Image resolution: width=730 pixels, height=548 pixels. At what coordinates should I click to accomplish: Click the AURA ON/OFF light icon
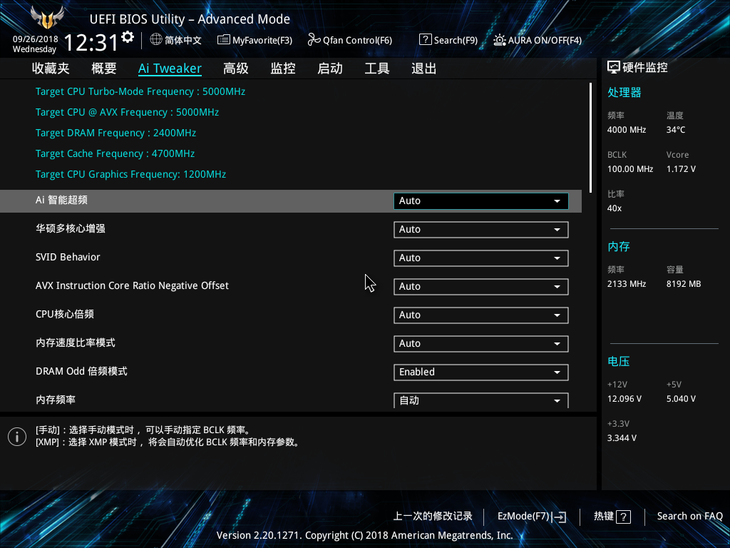click(500, 40)
